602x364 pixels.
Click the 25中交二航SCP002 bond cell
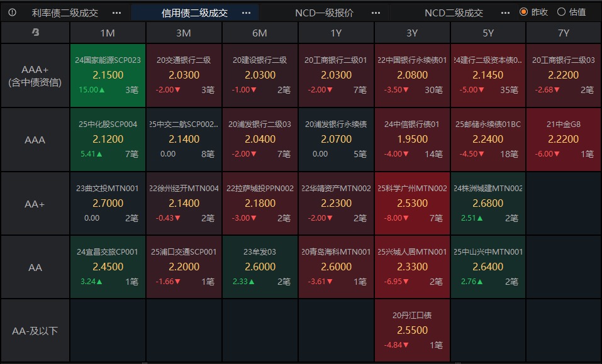coord(184,140)
